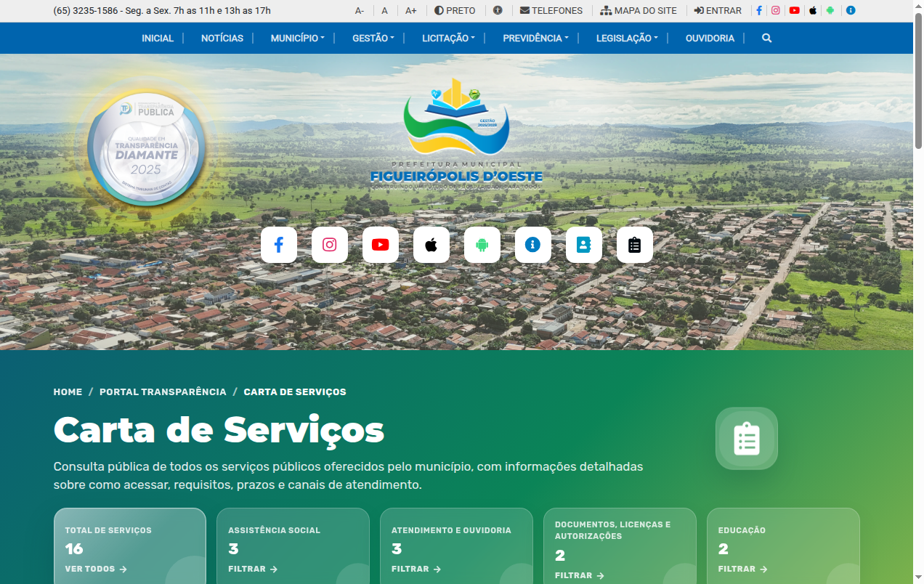Click FILTRAR in Educação card
924x584 pixels.
click(x=743, y=569)
